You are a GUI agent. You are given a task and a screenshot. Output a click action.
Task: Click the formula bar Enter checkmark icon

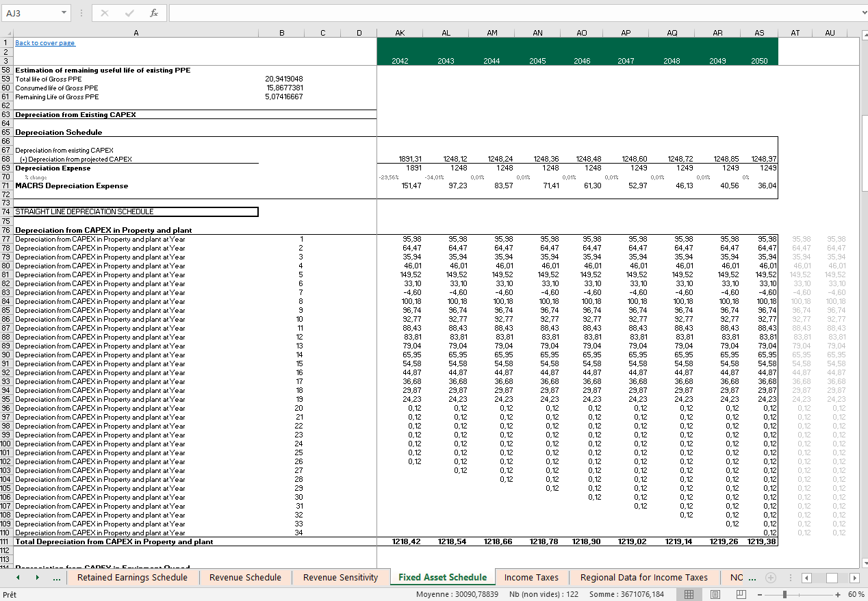tap(129, 13)
